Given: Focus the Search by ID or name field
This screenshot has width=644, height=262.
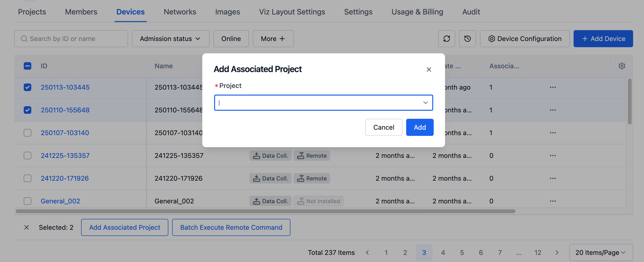Looking at the screenshot, I should (71, 38).
